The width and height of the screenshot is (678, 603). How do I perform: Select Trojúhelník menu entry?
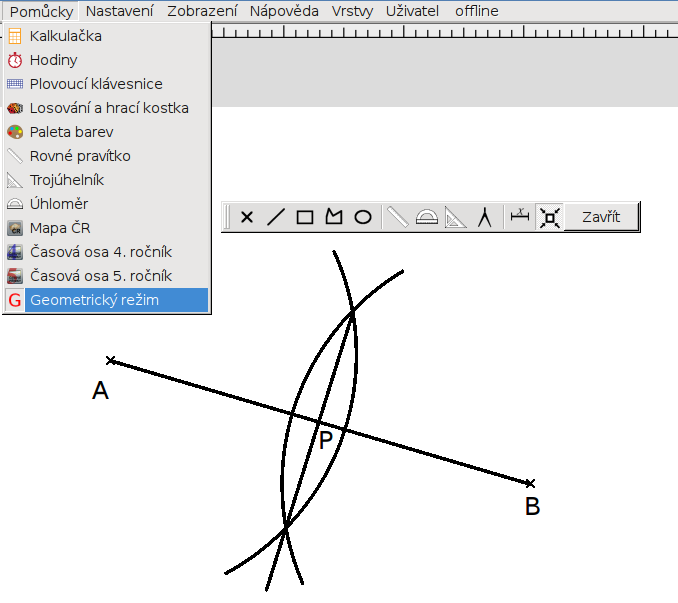107,180
